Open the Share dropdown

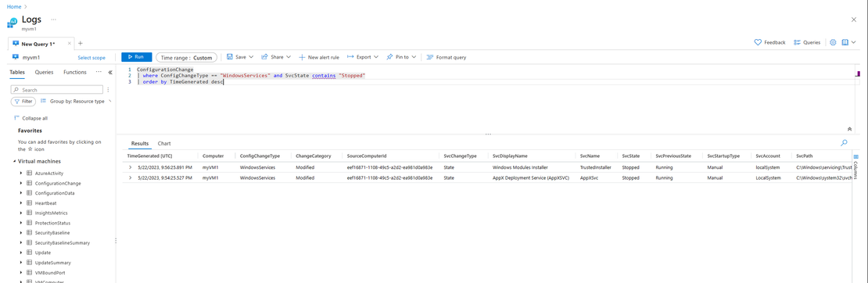(276, 57)
